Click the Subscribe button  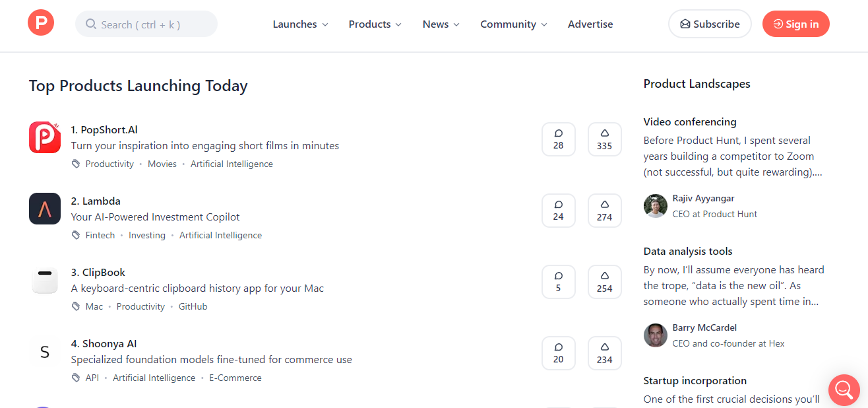710,24
